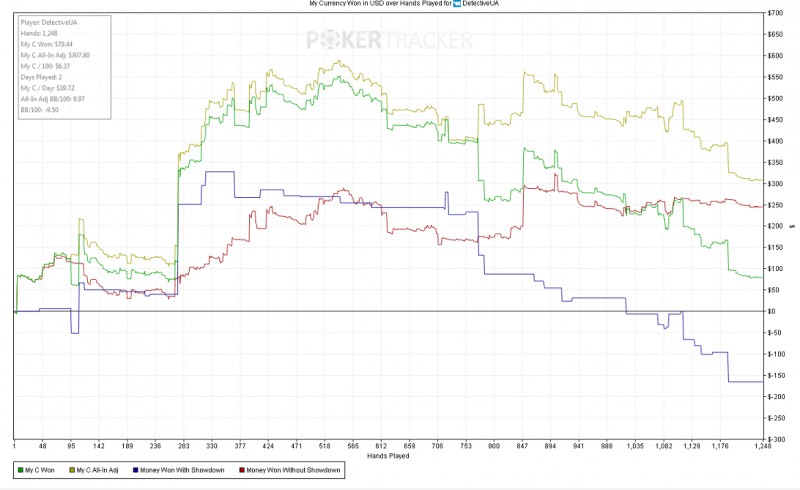Click the PokerTracker watermark logo

pyautogui.click(x=389, y=40)
